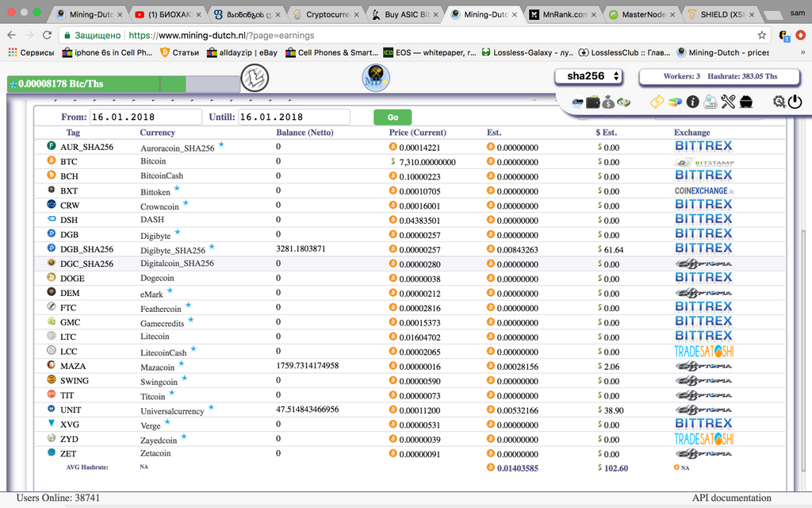This screenshot has width=812, height=508.
Task: Click the Workers and Hashrate status box
Action: click(720, 76)
